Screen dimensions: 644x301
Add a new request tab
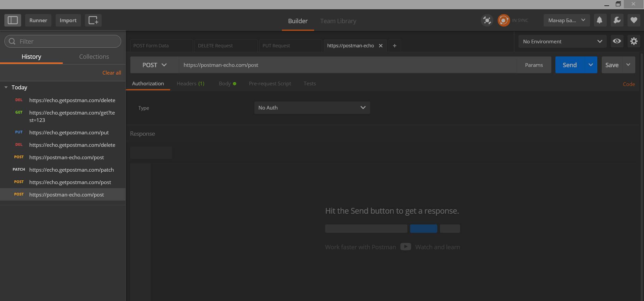[395, 46]
